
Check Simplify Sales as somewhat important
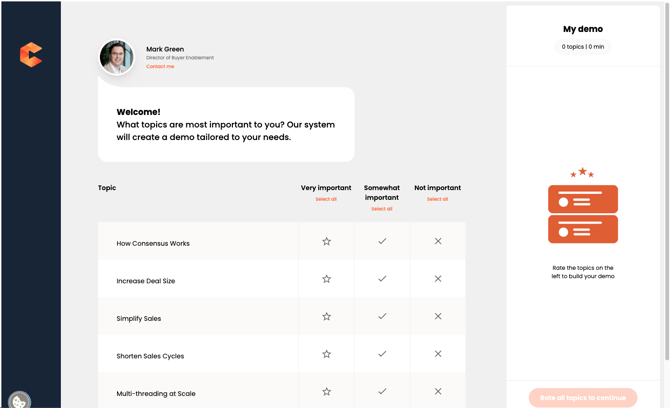coord(382,317)
